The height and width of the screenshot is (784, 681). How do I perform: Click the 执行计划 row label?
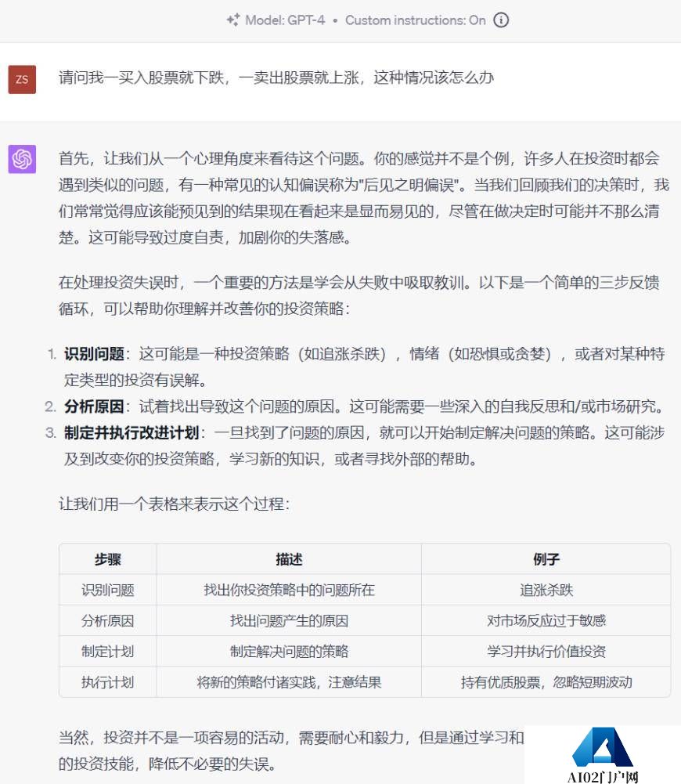click(107, 682)
